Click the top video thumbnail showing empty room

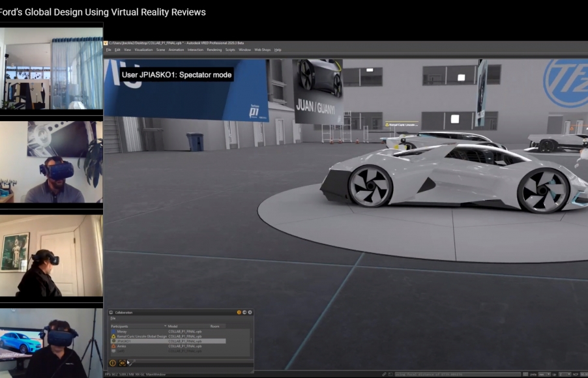click(51, 68)
